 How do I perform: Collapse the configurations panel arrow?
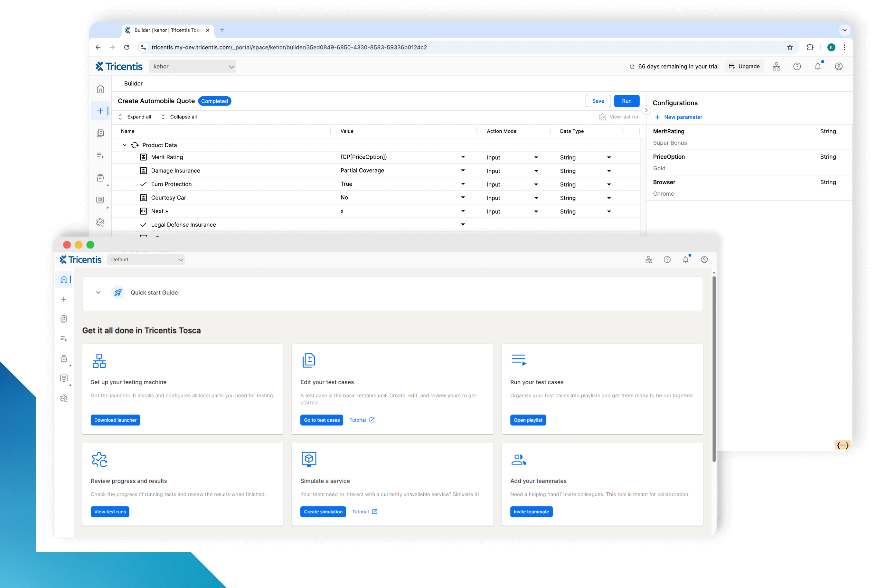coord(646,110)
